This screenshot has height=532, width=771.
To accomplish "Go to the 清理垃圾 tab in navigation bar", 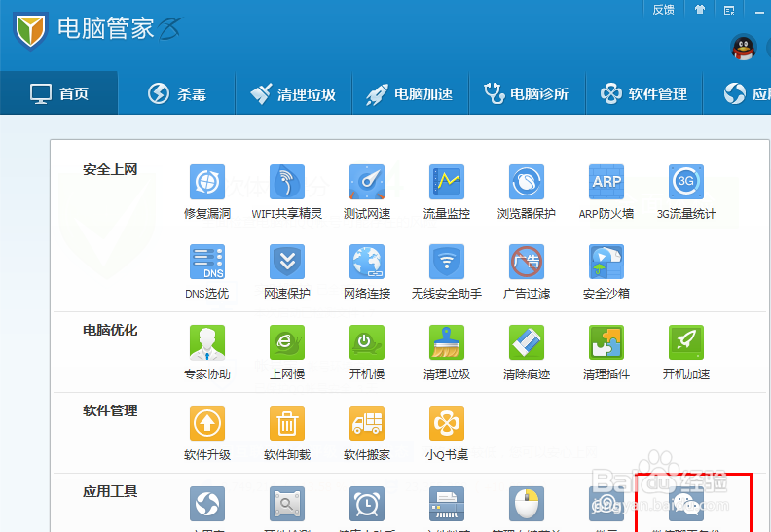I will 294,93.
